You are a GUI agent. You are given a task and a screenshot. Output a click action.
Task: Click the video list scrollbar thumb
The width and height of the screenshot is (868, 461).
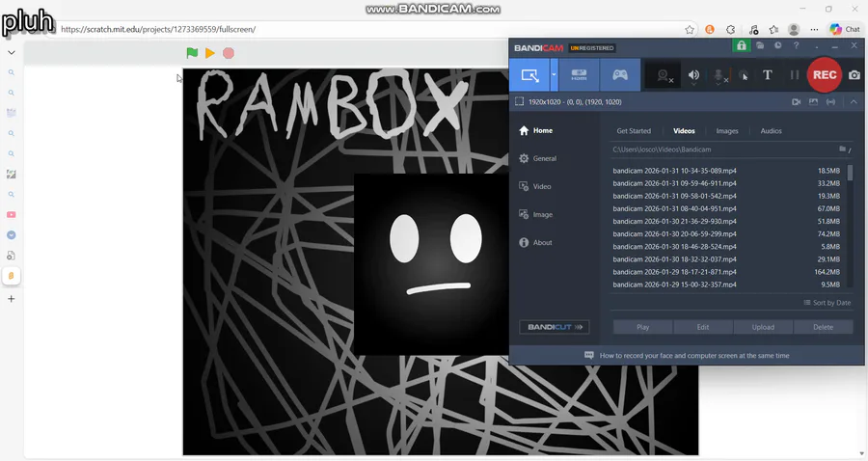pos(850,173)
